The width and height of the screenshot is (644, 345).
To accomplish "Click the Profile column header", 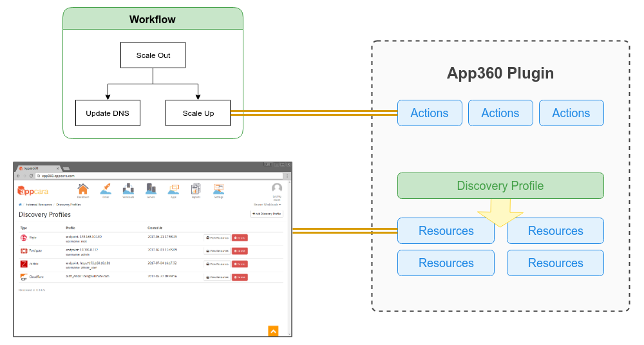I will (70, 228).
